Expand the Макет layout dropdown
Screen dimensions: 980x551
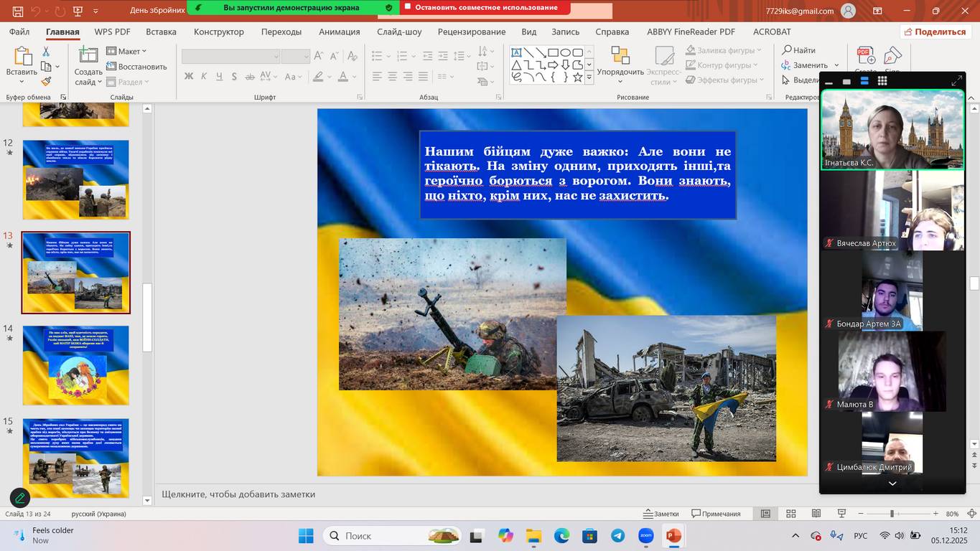[x=126, y=51]
